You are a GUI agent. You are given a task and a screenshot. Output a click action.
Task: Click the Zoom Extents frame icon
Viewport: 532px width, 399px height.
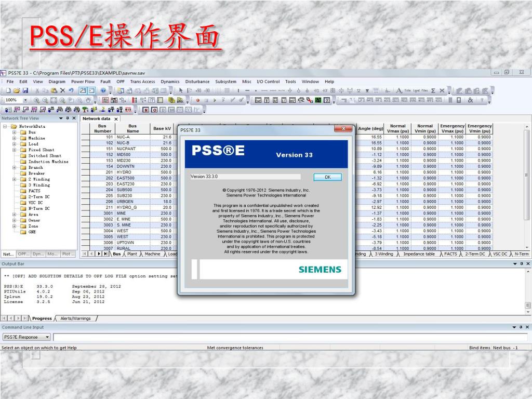(x=54, y=100)
